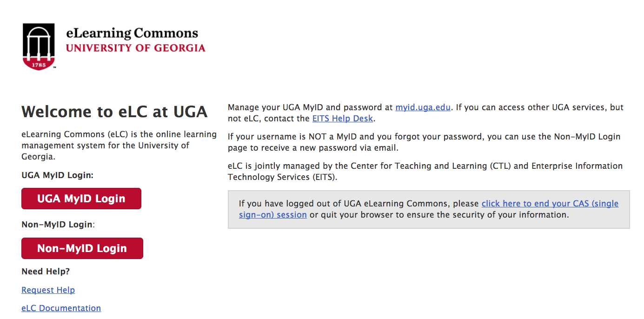Open the Request Help link
This screenshot has height=319, width=644.
[48, 290]
